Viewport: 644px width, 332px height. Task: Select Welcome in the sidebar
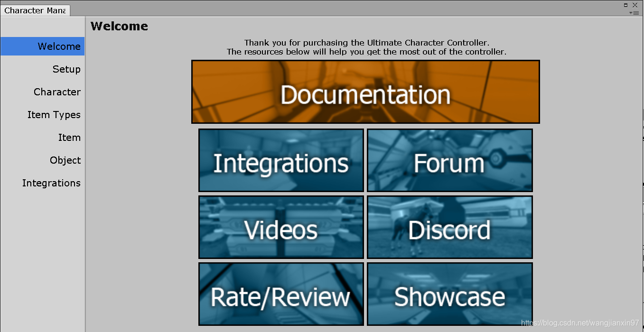(43, 46)
